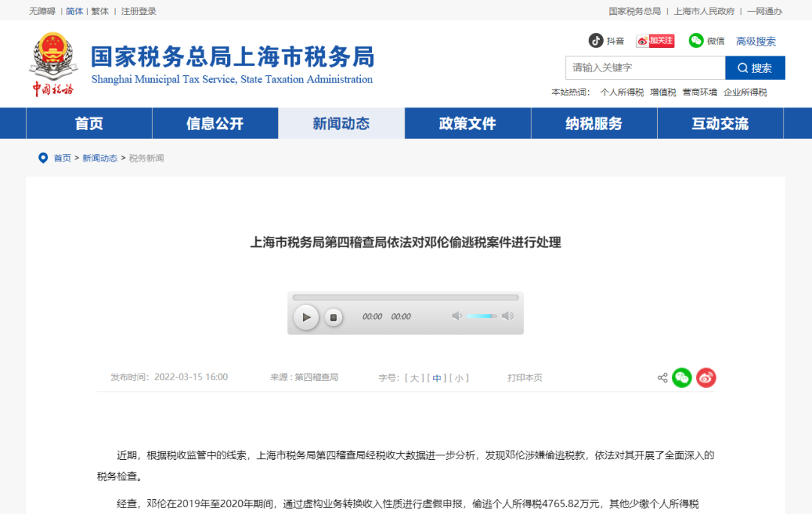Click hot word 个人所得税
The width and height of the screenshot is (812, 514).
[622, 92]
